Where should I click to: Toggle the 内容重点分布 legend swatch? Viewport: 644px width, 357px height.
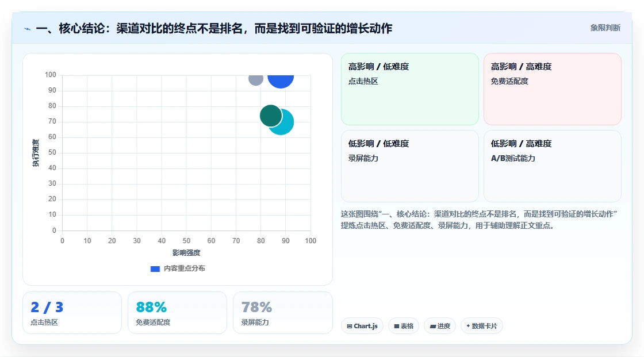[x=155, y=268]
